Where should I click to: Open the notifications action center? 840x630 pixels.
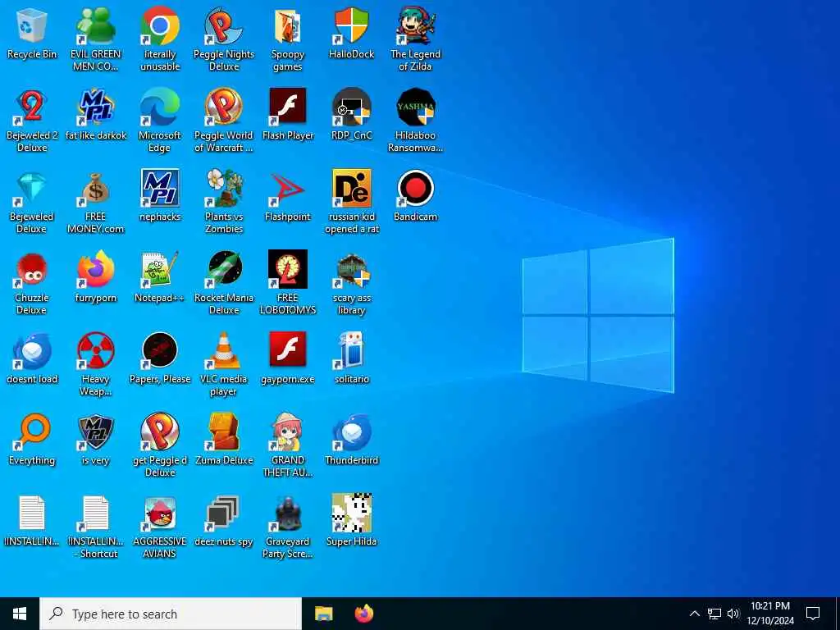813,614
